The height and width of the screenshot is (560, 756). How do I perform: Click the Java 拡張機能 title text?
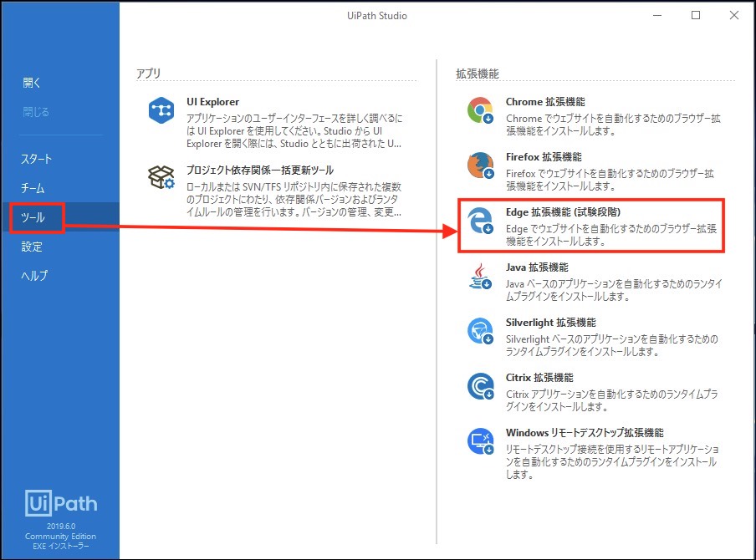[537, 267]
